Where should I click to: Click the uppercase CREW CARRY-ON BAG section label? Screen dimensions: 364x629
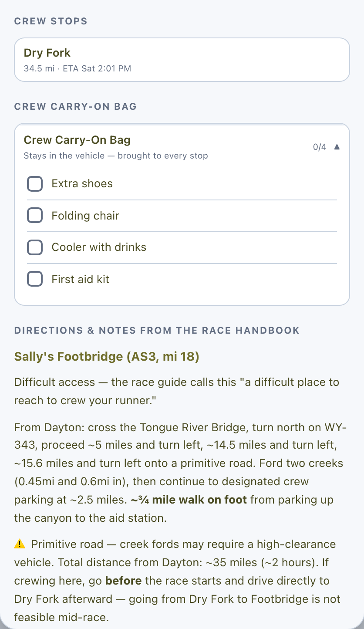(x=76, y=106)
